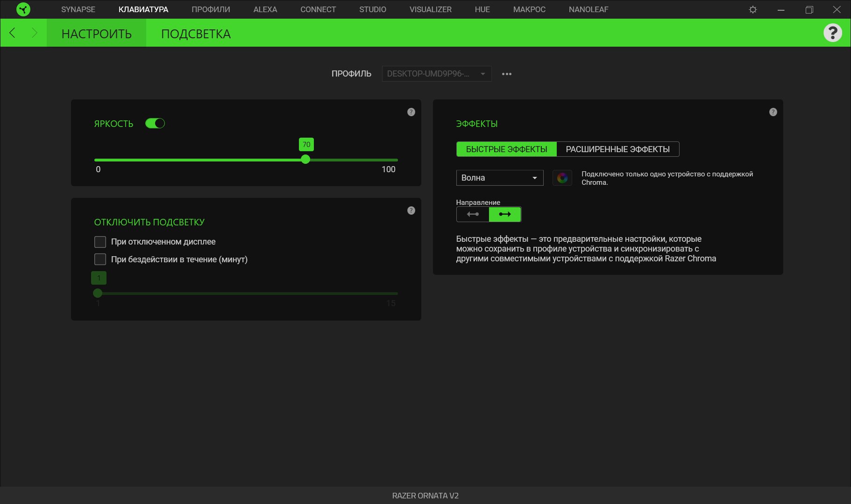This screenshot has height=504, width=851.
Task: Click the brightness minimum value 0
Action: pos(98,169)
